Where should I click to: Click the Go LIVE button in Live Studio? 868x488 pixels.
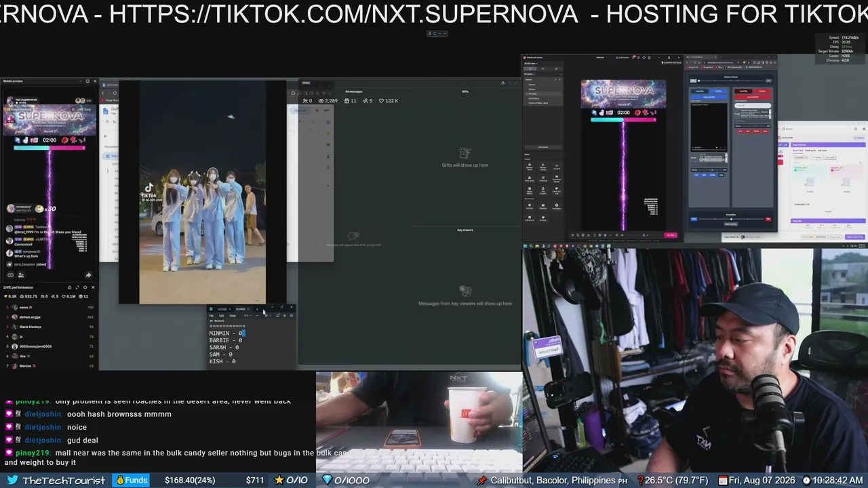(x=671, y=235)
